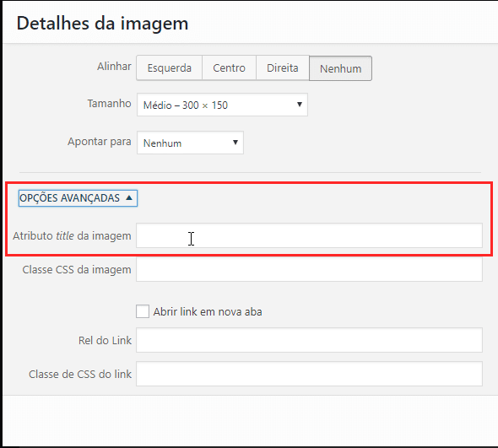
Task: Align image to Esquerda
Action: pyautogui.click(x=170, y=68)
